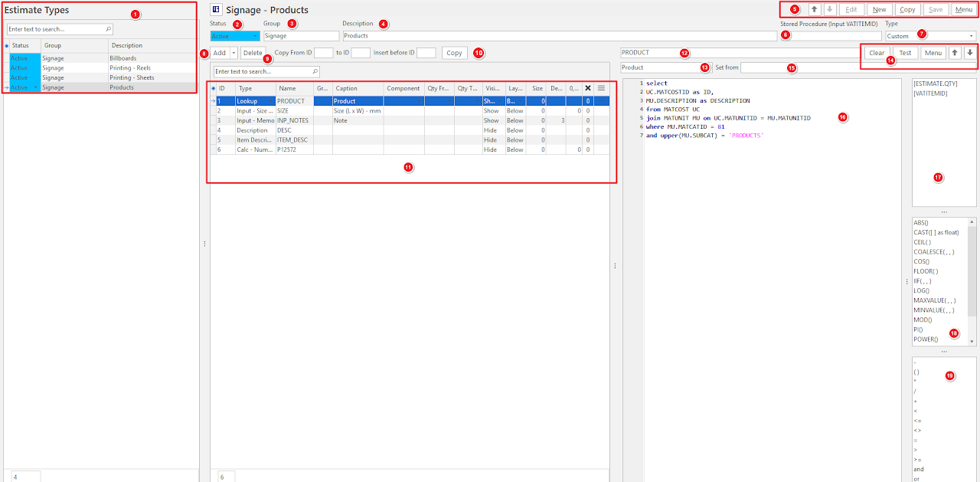This screenshot has width=980, height=482.
Task: Move formula item down, arrow beside Test
Action: point(969,53)
